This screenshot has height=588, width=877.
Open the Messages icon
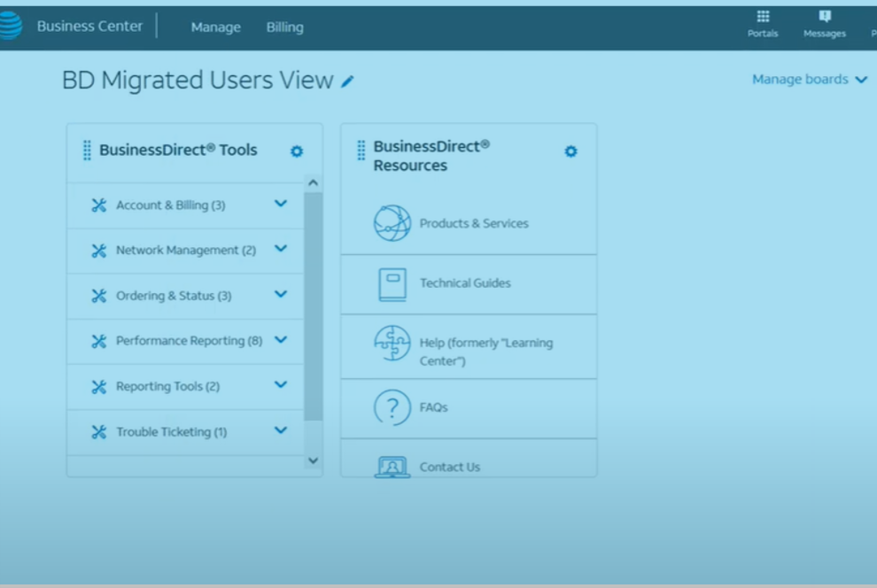pyautogui.click(x=825, y=16)
